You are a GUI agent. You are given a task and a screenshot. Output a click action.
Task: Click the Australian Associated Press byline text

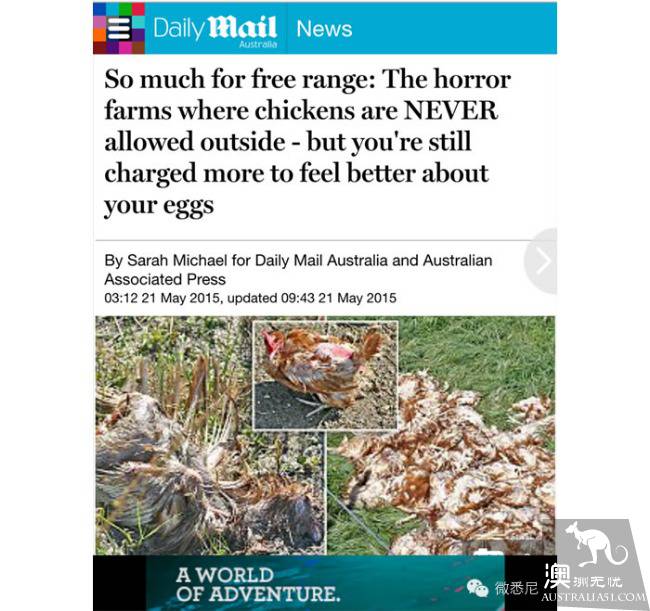point(298,270)
